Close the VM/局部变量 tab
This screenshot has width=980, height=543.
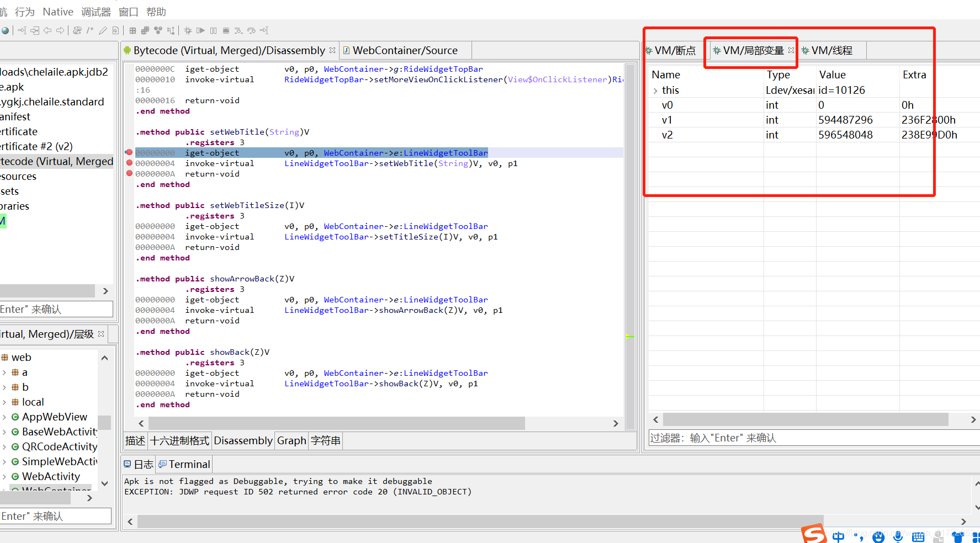coord(791,50)
